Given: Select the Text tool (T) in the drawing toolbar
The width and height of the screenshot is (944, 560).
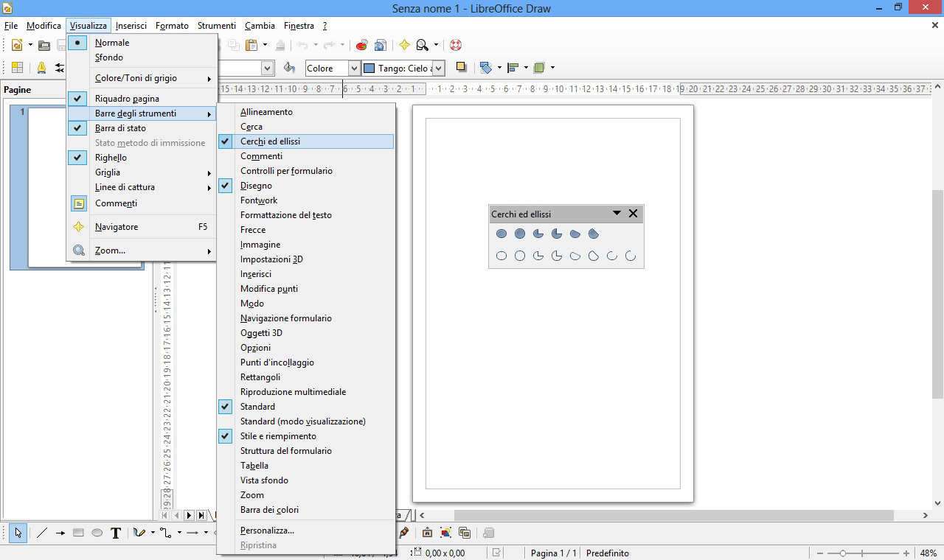Looking at the screenshot, I should 116,533.
